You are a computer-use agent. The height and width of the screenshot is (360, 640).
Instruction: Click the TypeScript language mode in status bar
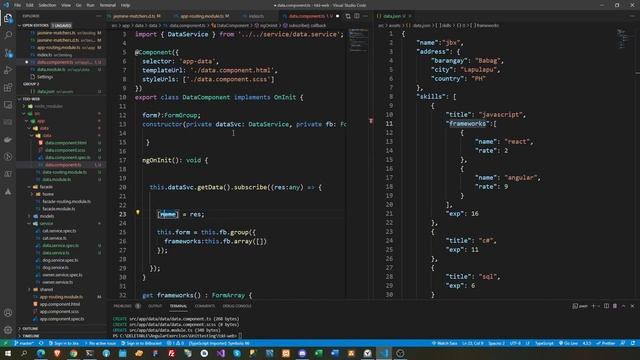544,343
